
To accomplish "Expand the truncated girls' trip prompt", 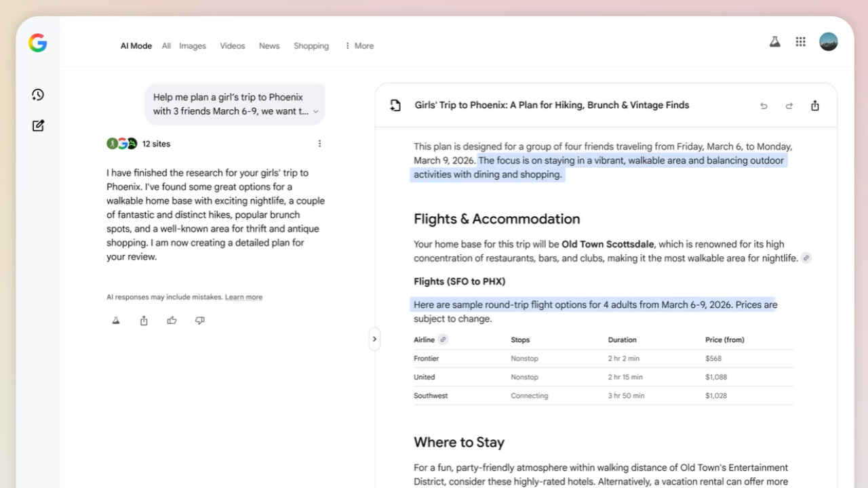I will [x=315, y=112].
